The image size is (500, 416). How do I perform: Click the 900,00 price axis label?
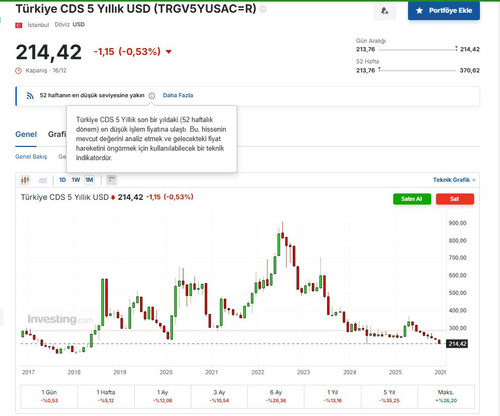[458, 223]
